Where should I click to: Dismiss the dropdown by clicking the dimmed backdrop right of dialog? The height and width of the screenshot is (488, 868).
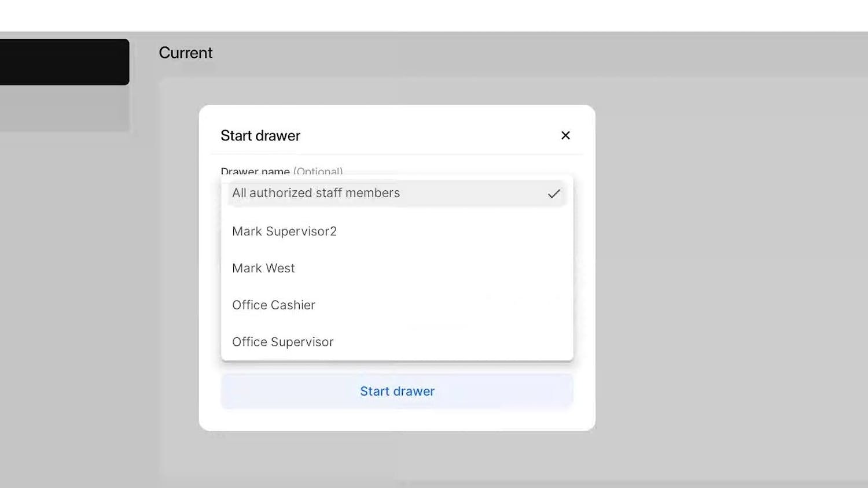[x=723, y=260]
